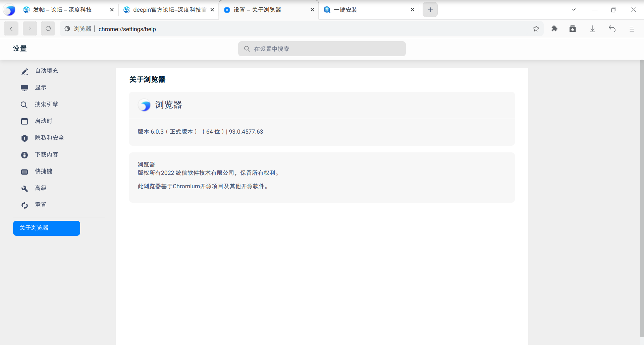
Task: Open the 重置 settings section
Action: [x=41, y=205]
